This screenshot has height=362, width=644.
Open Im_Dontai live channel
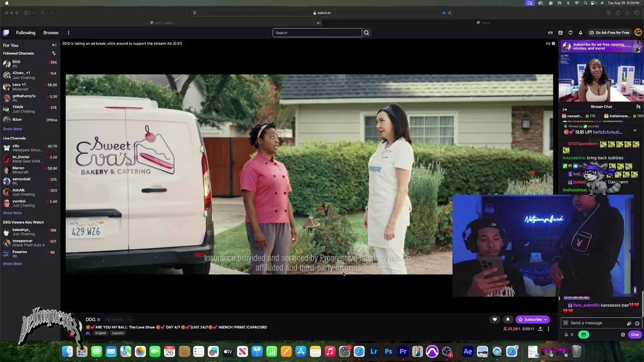click(x=30, y=159)
